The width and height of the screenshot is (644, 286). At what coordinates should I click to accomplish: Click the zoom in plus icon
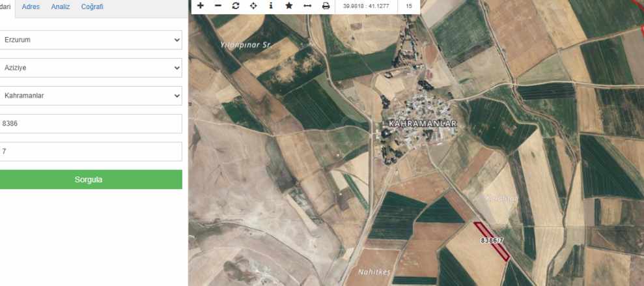(201, 6)
